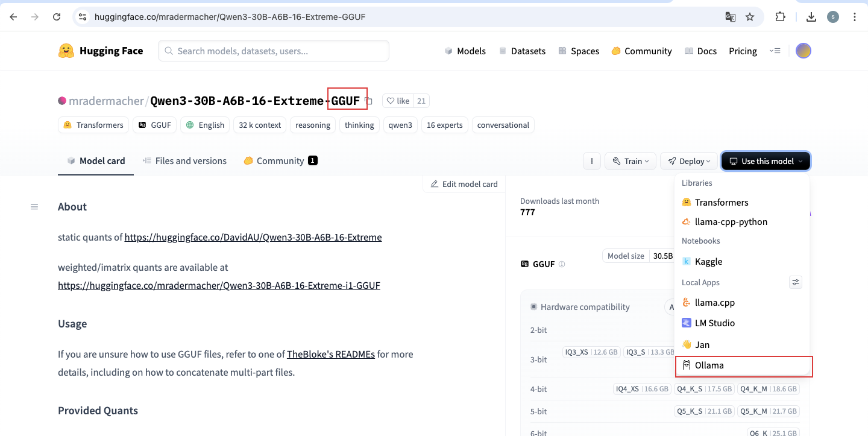Go to Models in the top navigation

tap(465, 51)
